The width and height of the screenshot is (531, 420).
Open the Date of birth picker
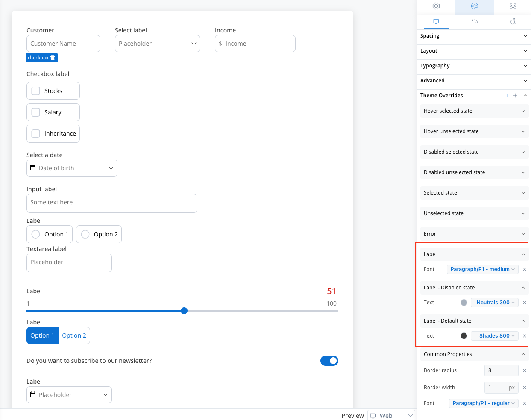(x=72, y=168)
